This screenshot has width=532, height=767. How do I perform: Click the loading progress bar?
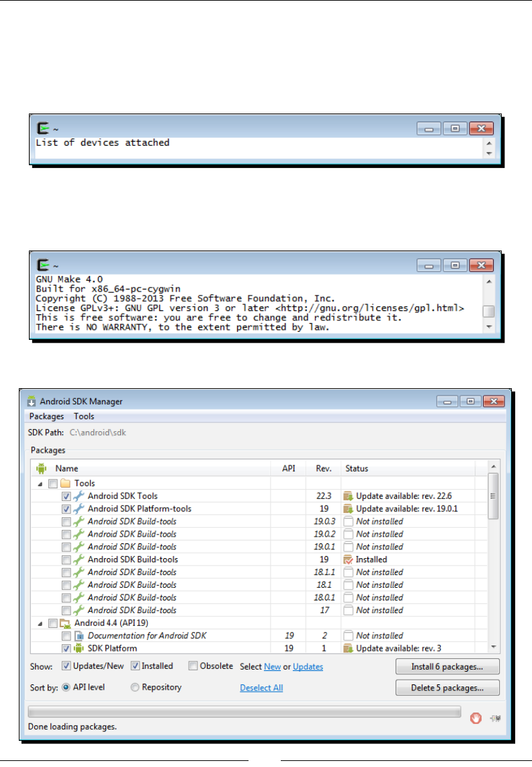tap(245, 712)
